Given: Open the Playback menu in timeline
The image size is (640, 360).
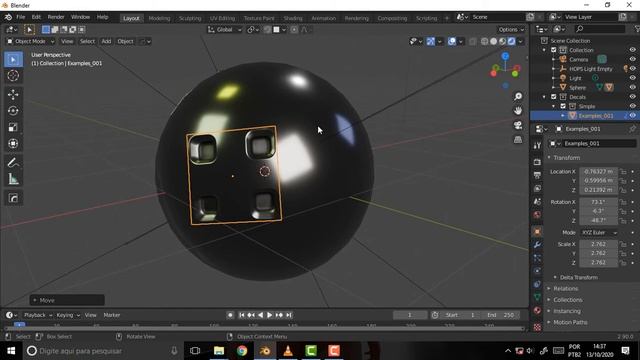Looking at the screenshot, I should [38, 315].
